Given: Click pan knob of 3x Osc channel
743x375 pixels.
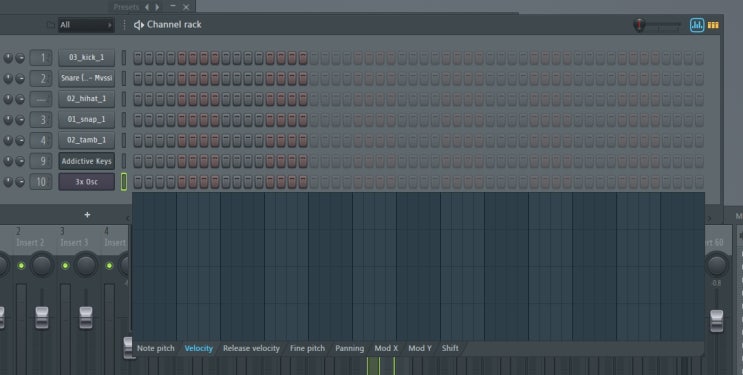Looking at the screenshot, I should tap(8, 182).
